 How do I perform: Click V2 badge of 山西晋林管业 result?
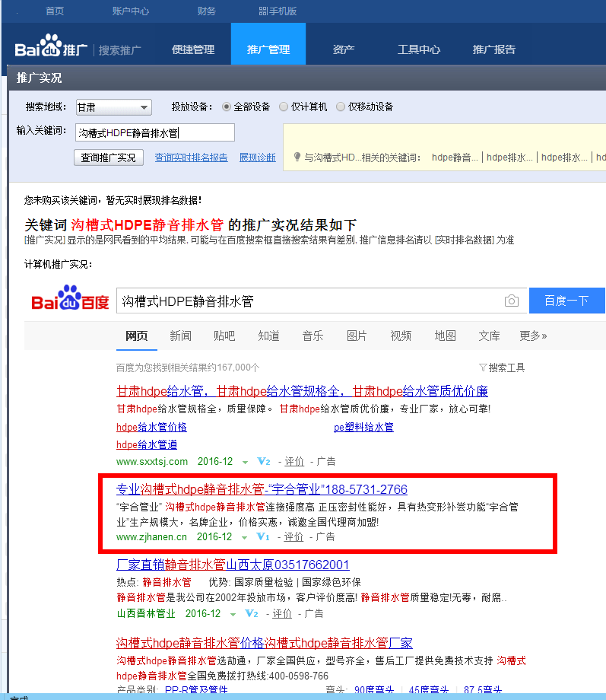click(252, 614)
